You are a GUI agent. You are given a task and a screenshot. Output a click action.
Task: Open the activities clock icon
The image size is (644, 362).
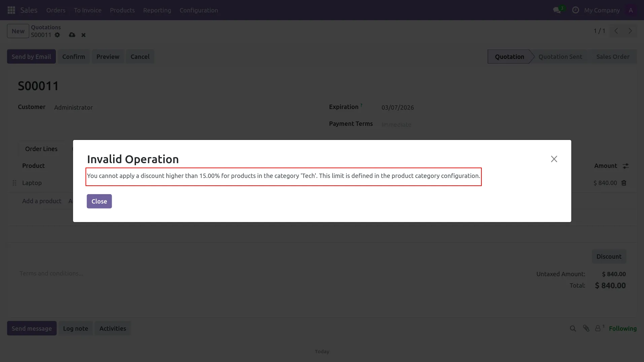(576, 10)
